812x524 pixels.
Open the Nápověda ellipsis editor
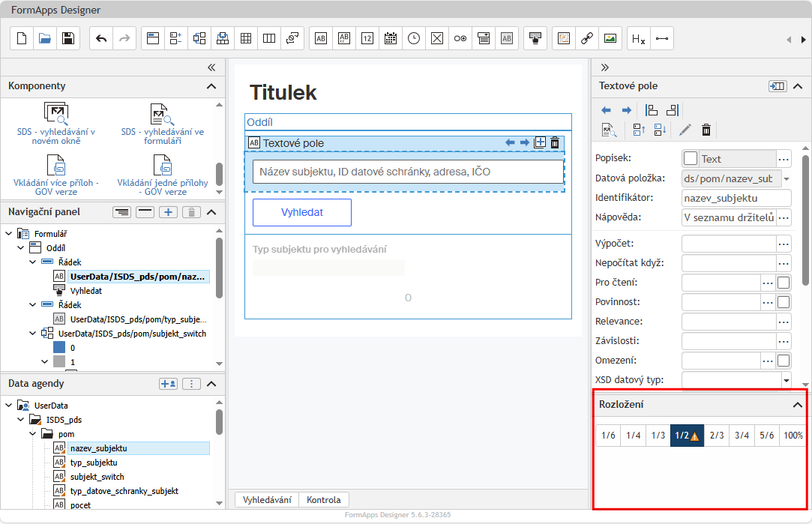[x=784, y=217]
